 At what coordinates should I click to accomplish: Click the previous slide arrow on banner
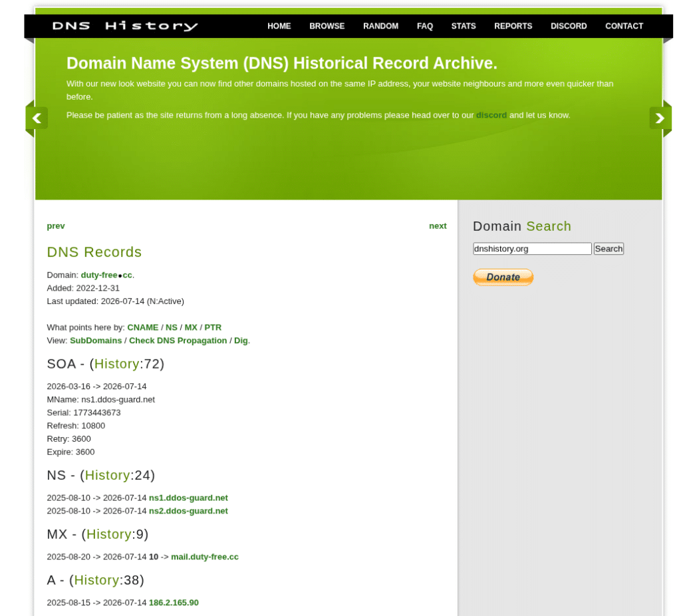coord(37,118)
